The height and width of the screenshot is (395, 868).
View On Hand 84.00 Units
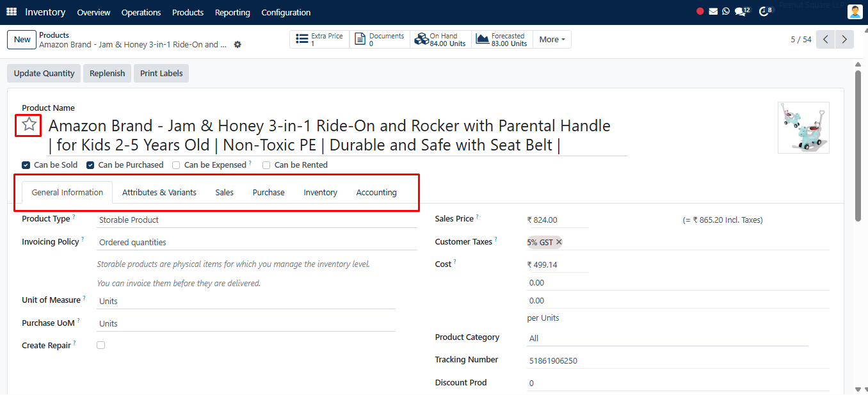click(x=440, y=40)
